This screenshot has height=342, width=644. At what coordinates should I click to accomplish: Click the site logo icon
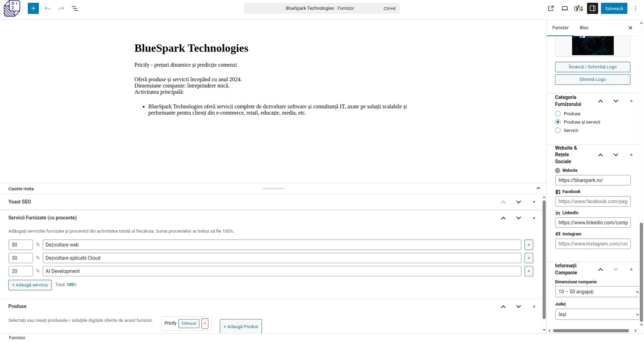point(12,8)
